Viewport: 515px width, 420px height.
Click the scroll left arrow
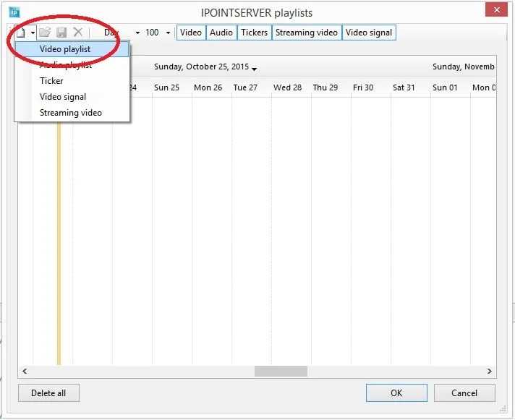(25, 371)
